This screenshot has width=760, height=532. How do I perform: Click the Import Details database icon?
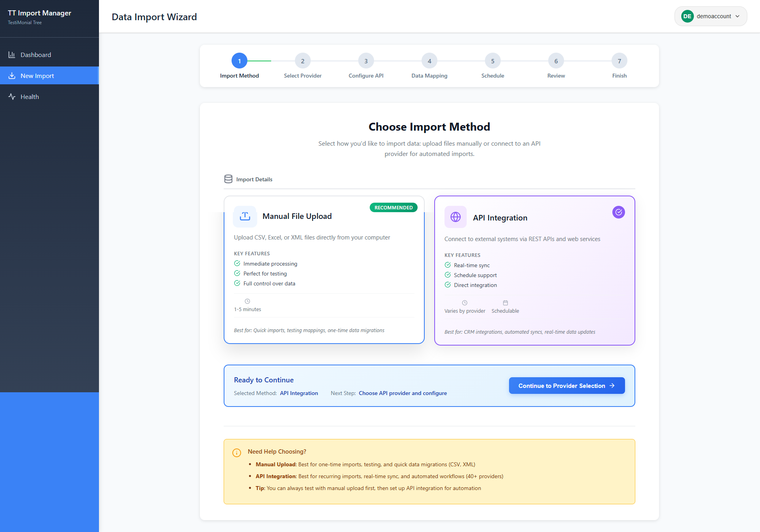click(228, 179)
